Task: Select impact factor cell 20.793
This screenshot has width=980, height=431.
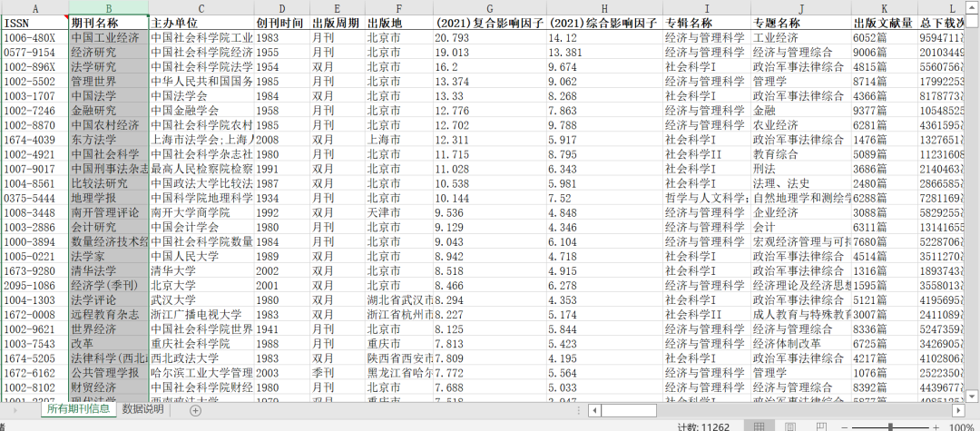Action: 489,37
